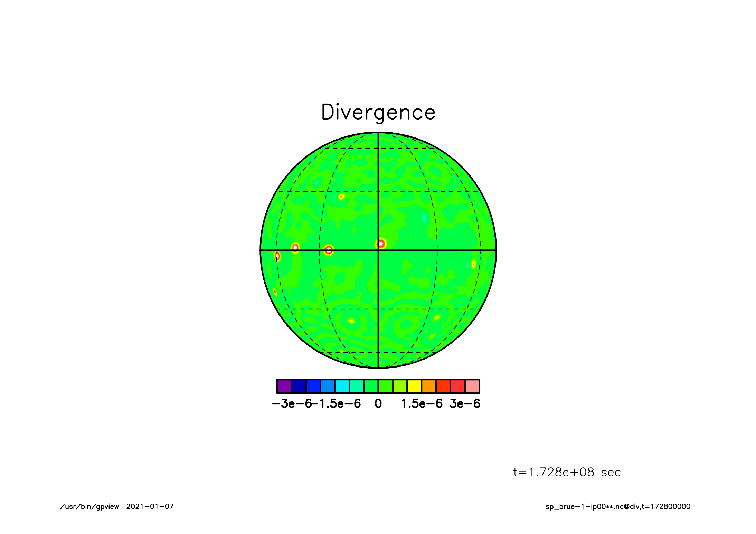Click the pink rightmost colorbar swatch
This screenshot has height=534, width=756.
pos(472,386)
